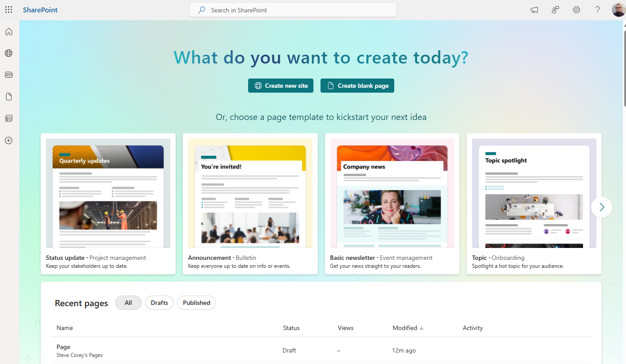Filter recent pages by Drafts

[159, 303]
